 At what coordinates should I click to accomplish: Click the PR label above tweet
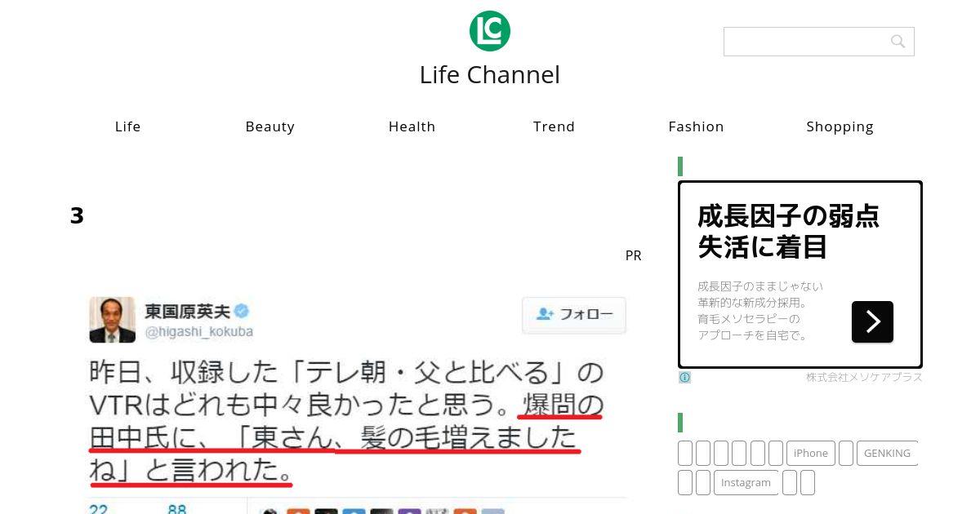click(633, 255)
